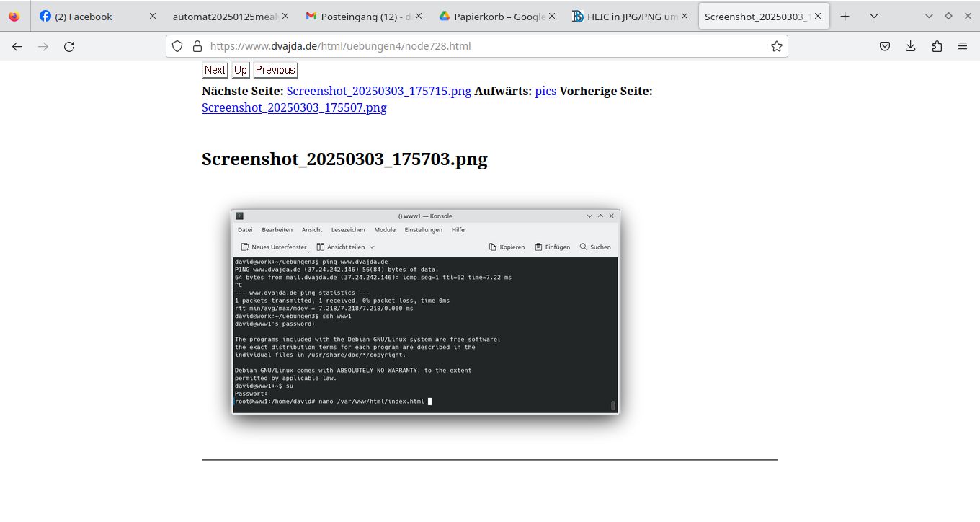Viewport: 980px width, 522px height.
Task: Click the 'Vorherige Seite:' label text
Action: pos(606,92)
